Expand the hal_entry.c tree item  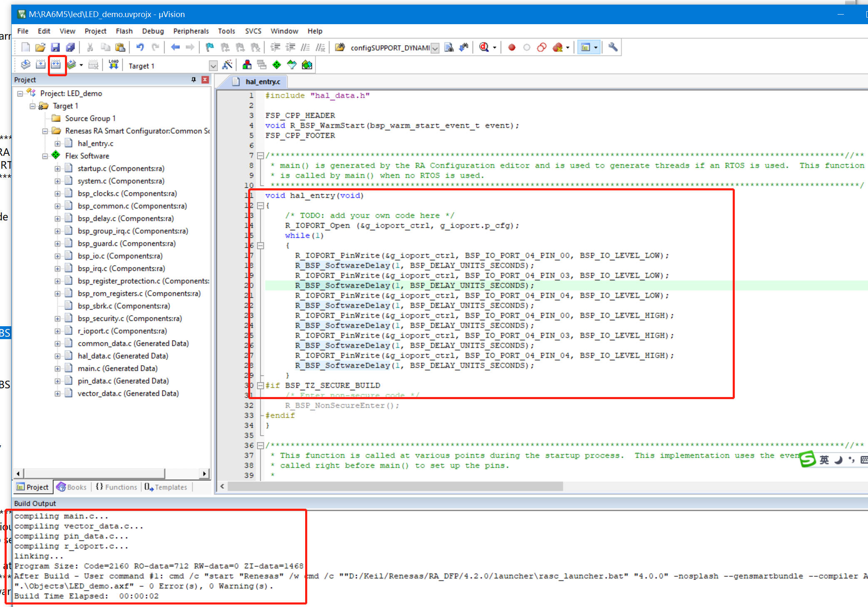click(57, 144)
